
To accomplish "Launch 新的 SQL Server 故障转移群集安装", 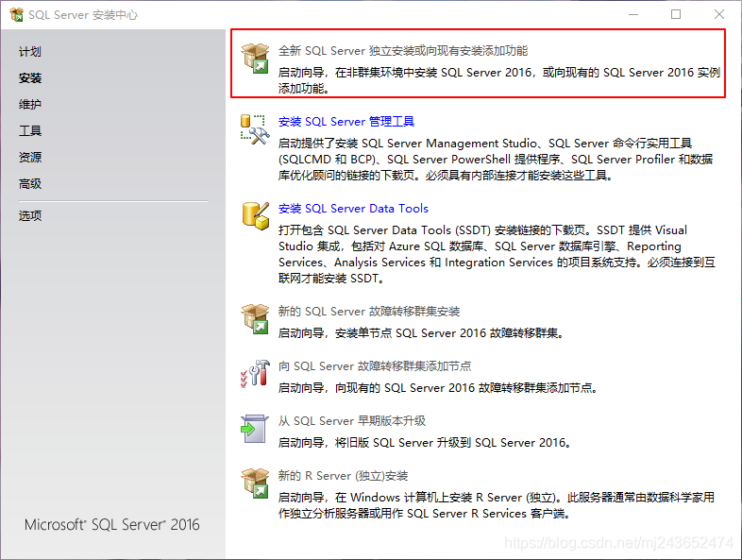I will point(369,312).
